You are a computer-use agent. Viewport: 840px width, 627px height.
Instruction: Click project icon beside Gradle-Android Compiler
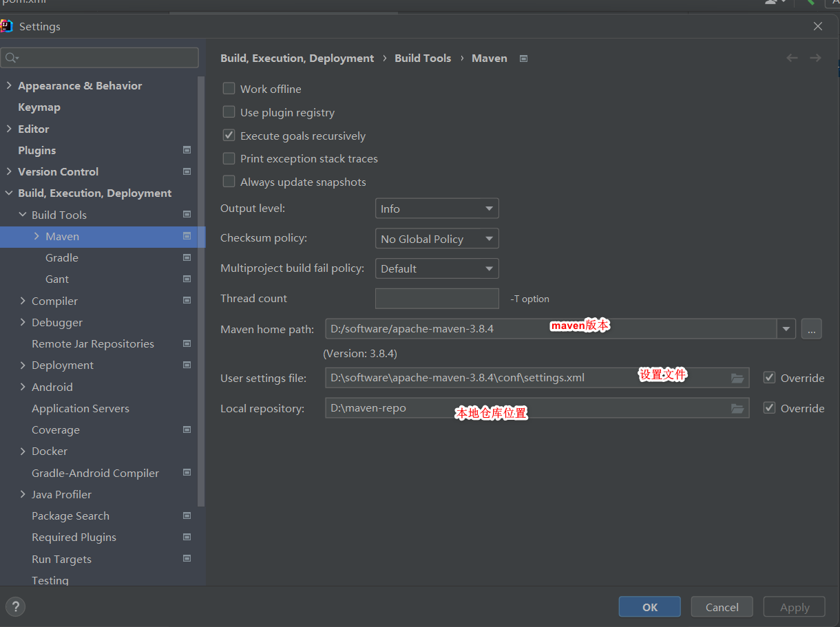pyautogui.click(x=187, y=473)
